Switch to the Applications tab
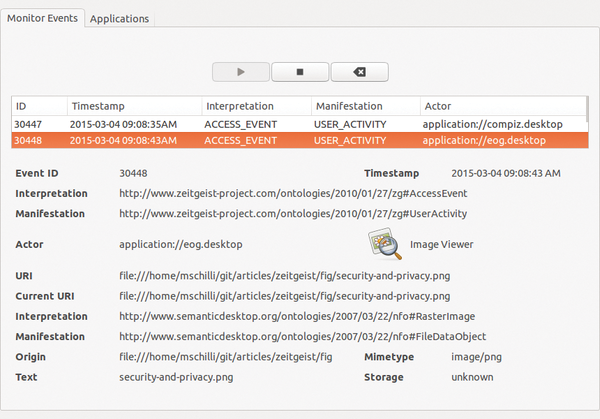The width and height of the screenshot is (600, 419). pyautogui.click(x=119, y=18)
